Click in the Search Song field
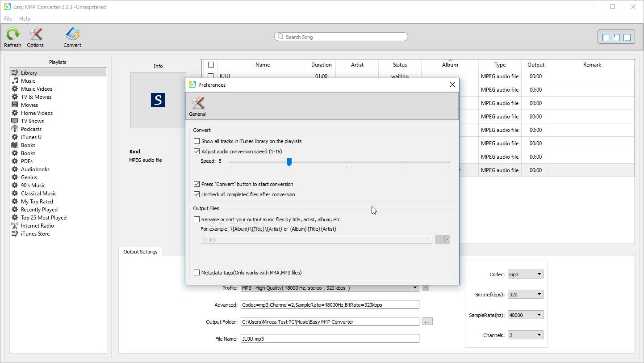The height and width of the screenshot is (363, 644). click(341, 37)
